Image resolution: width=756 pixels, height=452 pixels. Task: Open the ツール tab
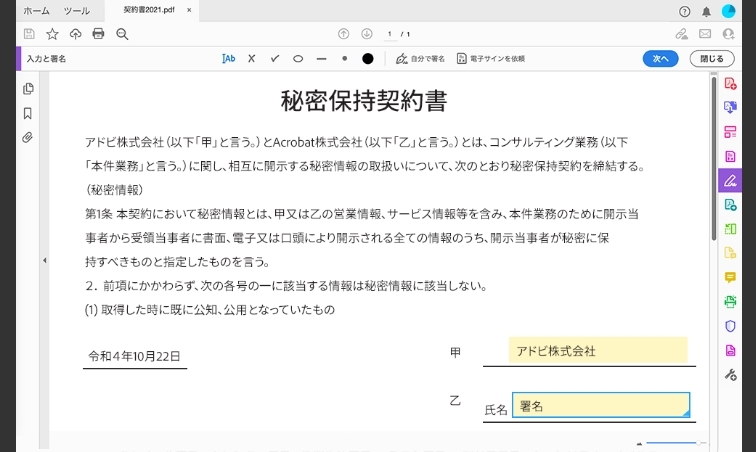[x=76, y=11]
